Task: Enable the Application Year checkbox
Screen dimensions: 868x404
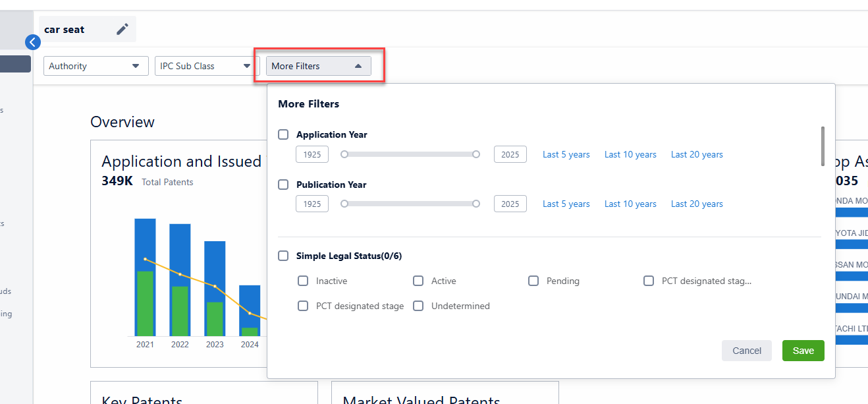Action: [x=283, y=134]
